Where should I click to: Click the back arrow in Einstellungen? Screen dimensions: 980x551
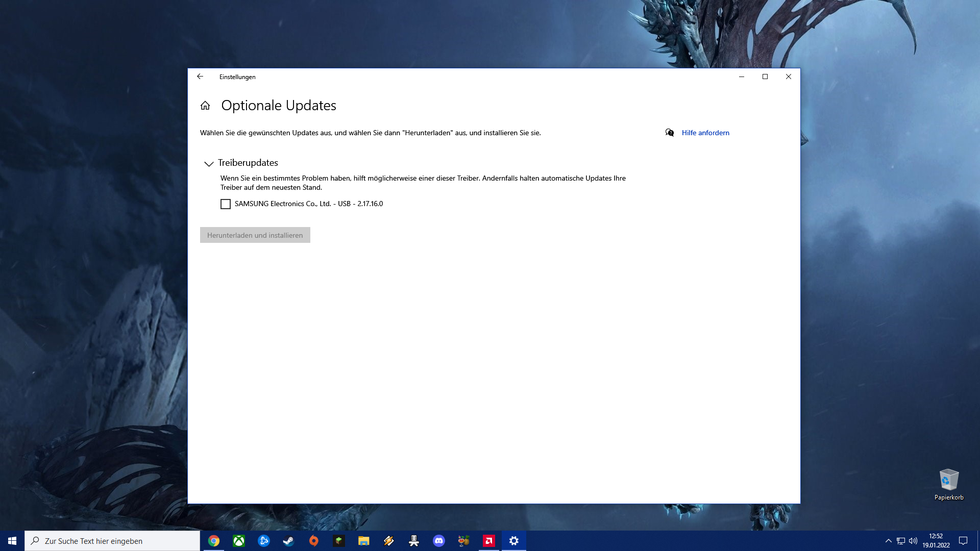pos(200,77)
